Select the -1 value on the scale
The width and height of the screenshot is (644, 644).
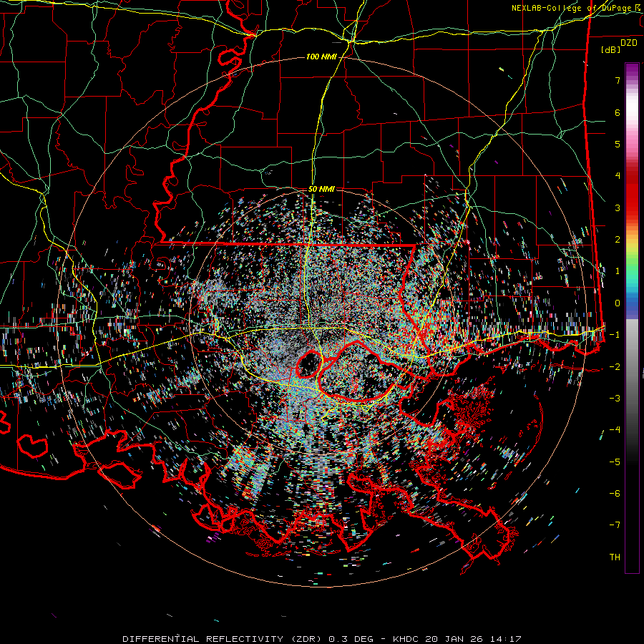click(x=615, y=335)
